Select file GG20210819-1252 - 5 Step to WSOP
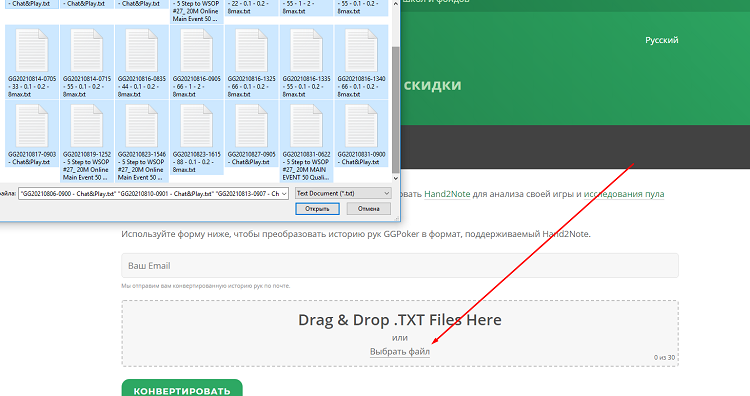 [87, 142]
